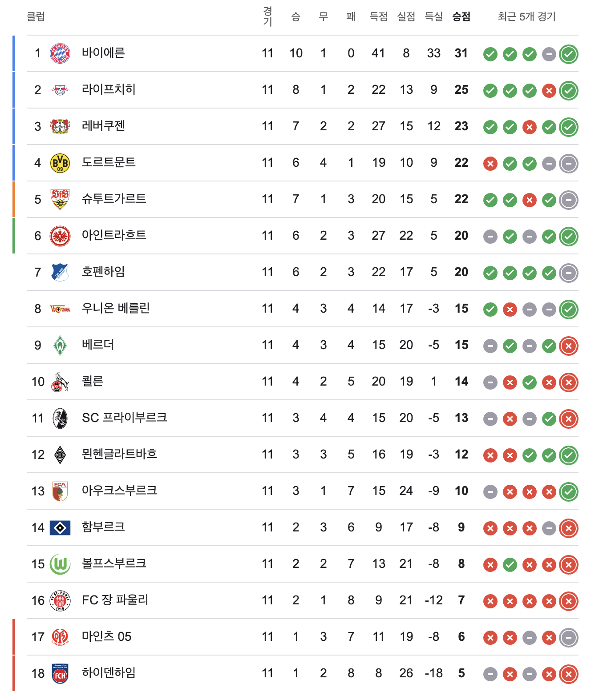595x700 pixels.
Task: Click the 클럽 column header
Action: (36, 17)
